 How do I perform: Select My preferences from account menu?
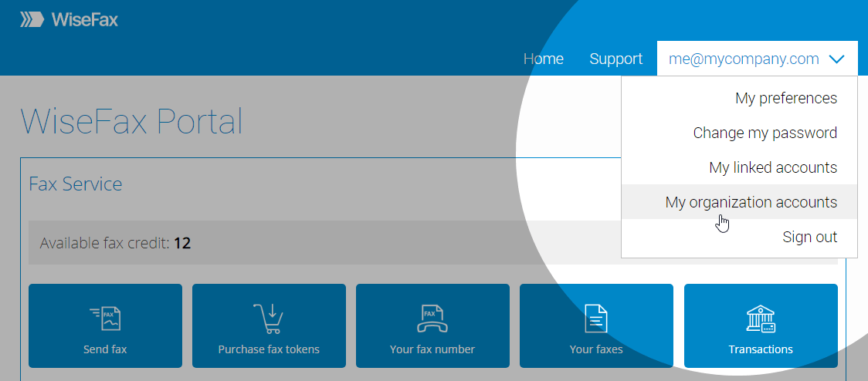pyautogui.click(x=739, y=99)
